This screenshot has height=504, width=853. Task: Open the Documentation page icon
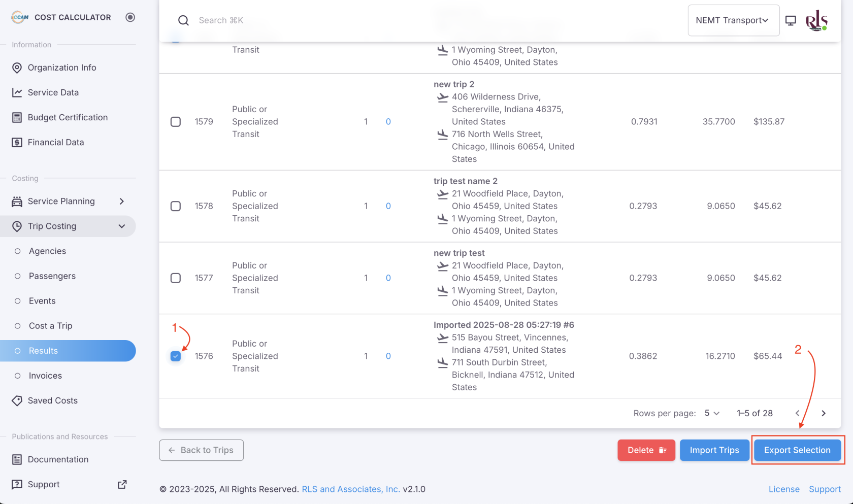[x=17, y=459]
